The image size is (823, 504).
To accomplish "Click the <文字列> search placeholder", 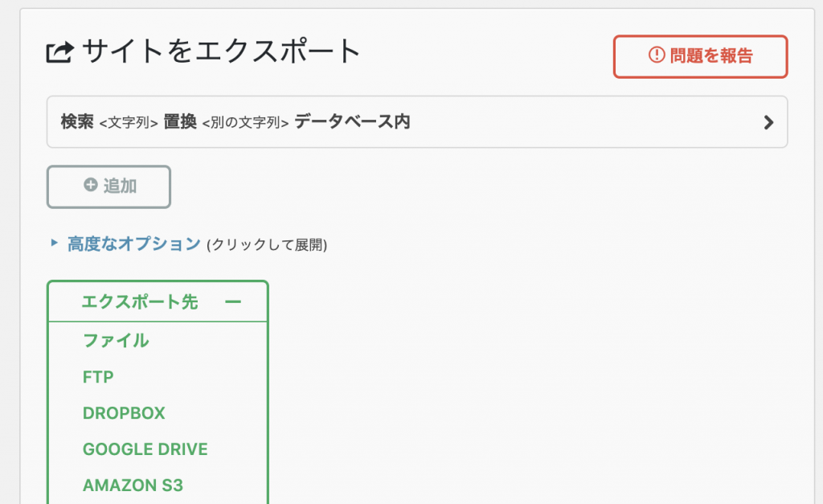I will click(129, 123).
